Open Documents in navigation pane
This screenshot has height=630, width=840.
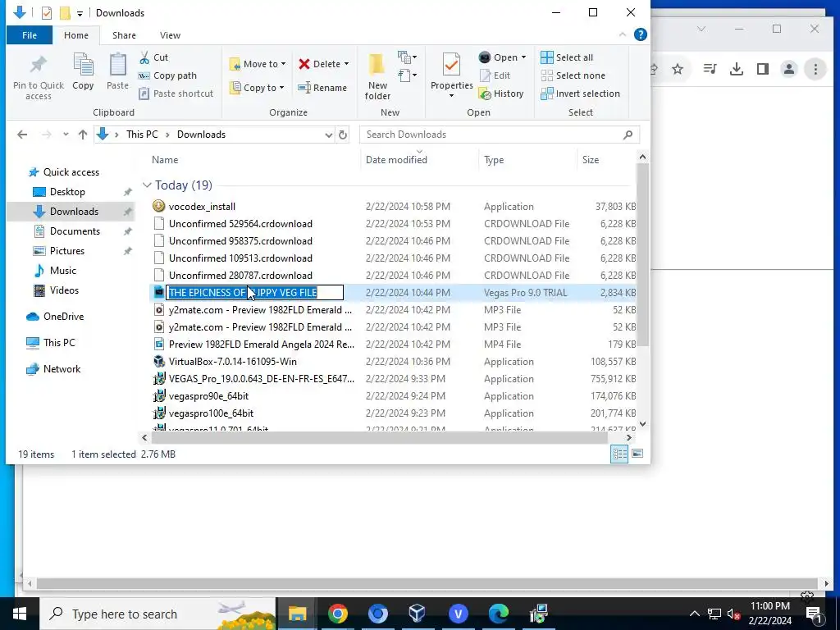click(x=75, y=231)
